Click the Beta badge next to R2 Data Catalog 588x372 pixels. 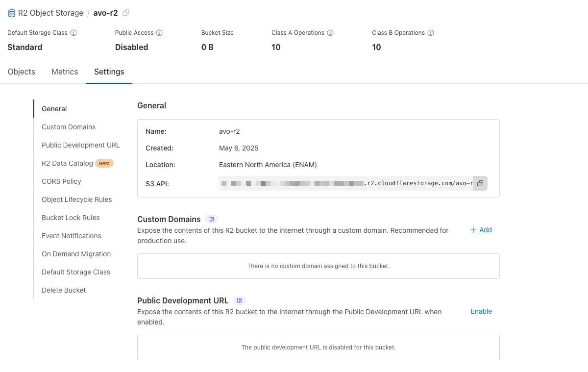[104, 163]
